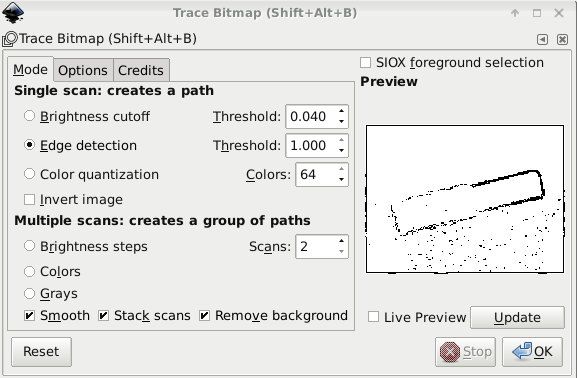
Task: Toggle the Invert image checkbox
Action: point(29,199)
